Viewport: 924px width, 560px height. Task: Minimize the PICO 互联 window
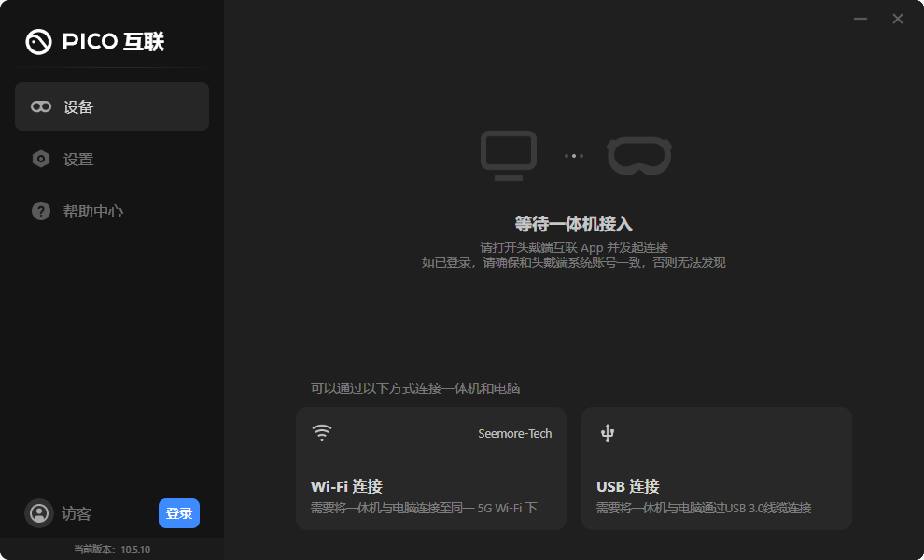(861, 19)
